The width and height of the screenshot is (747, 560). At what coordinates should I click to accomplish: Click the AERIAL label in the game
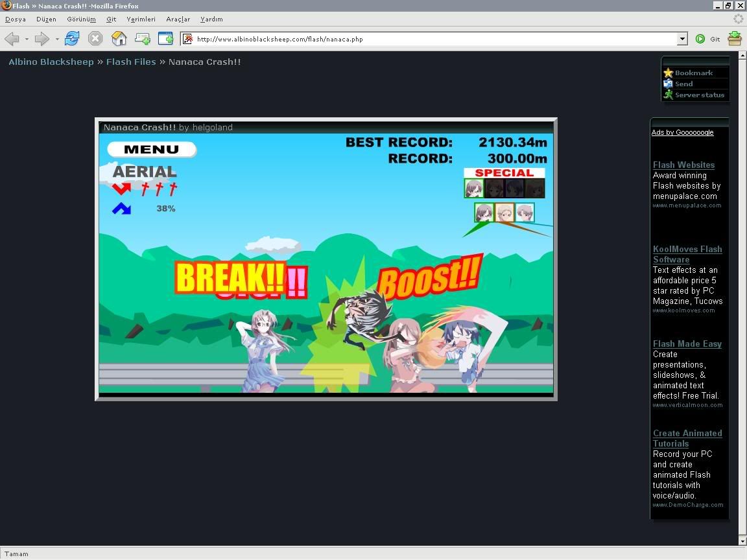coord(145,171)
